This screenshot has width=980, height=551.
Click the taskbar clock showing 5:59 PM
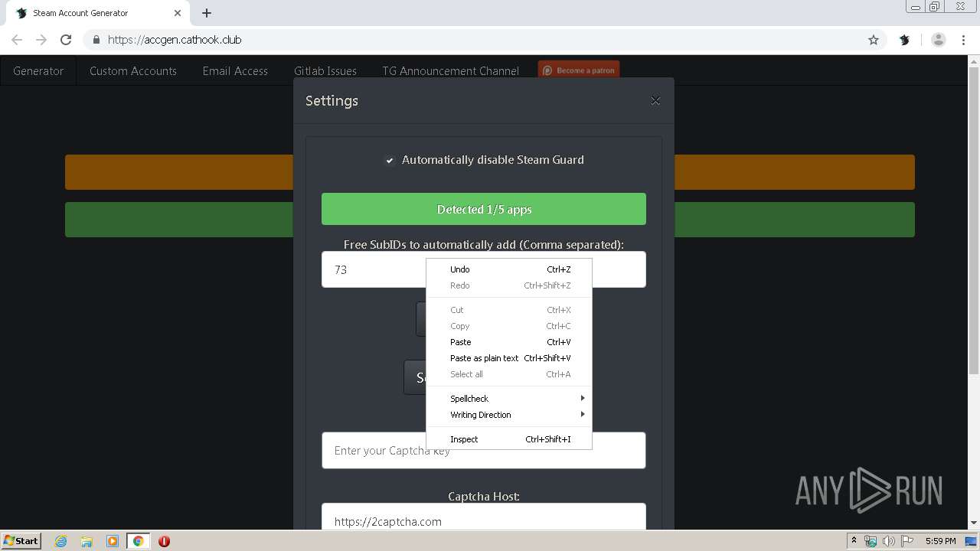click(x=940, y=541)
